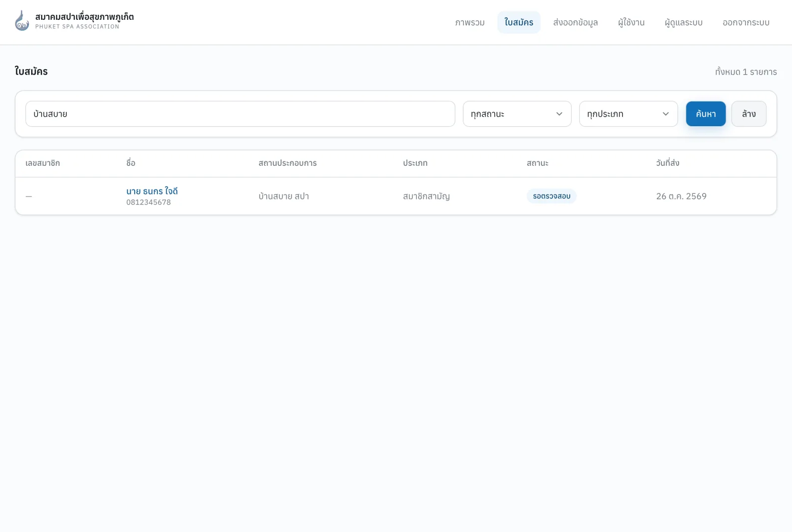Open the ภาพรวม overview menu item

tap(470, 22)
